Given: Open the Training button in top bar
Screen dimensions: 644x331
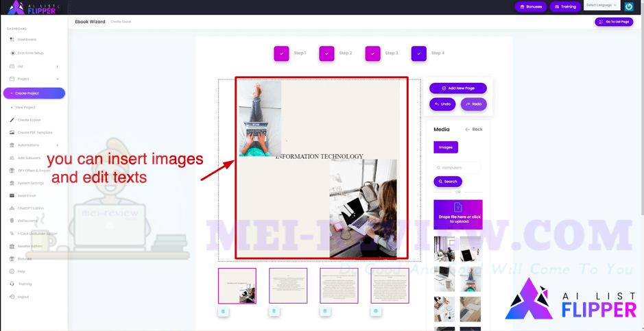Looking at the screenshot, I should click(565, 7).
